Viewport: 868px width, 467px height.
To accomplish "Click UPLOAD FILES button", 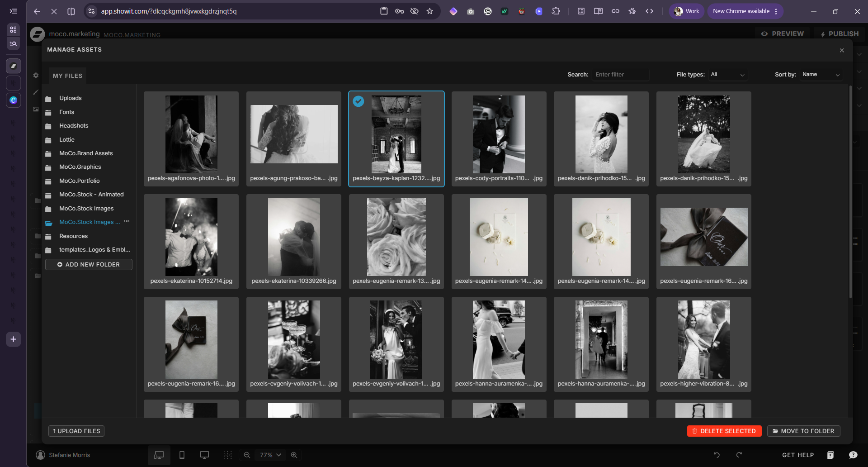I will coord(76,431).
